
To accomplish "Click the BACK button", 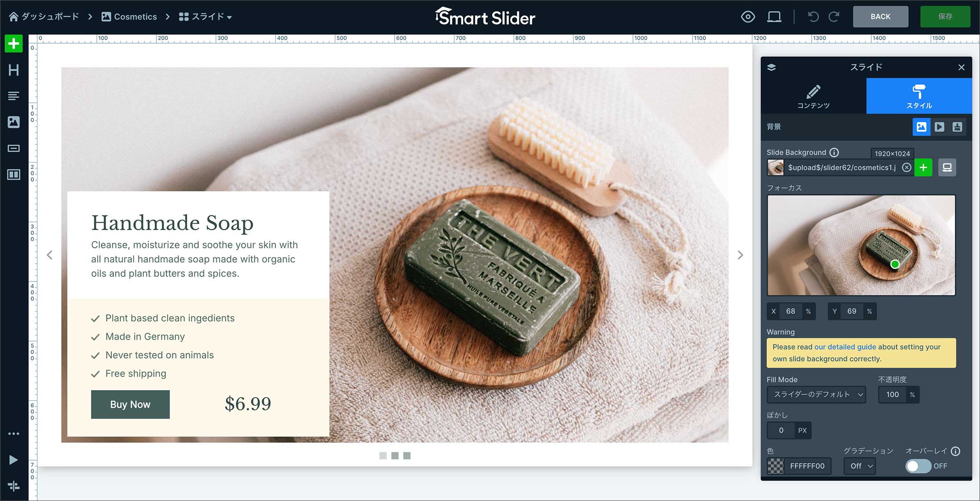I will 881,17.
